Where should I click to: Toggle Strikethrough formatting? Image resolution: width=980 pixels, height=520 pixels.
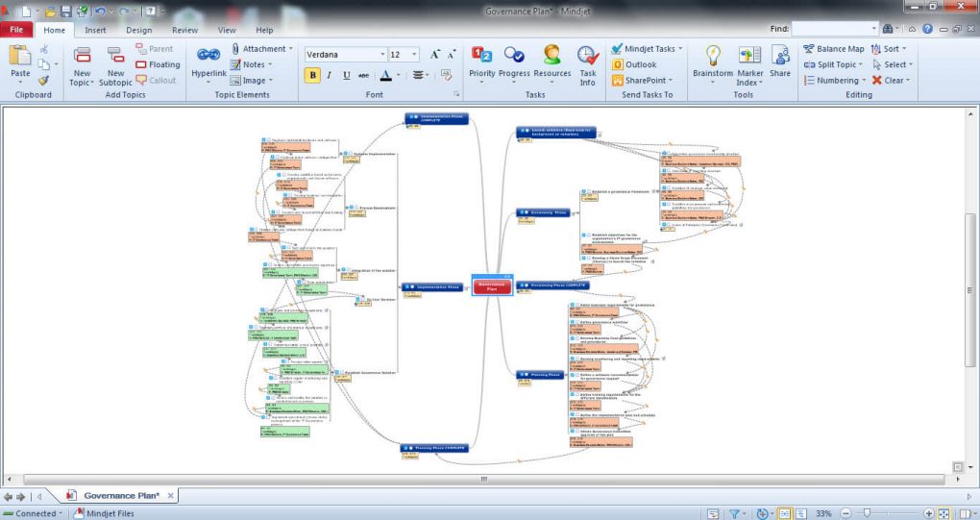[x=363, y=75]
